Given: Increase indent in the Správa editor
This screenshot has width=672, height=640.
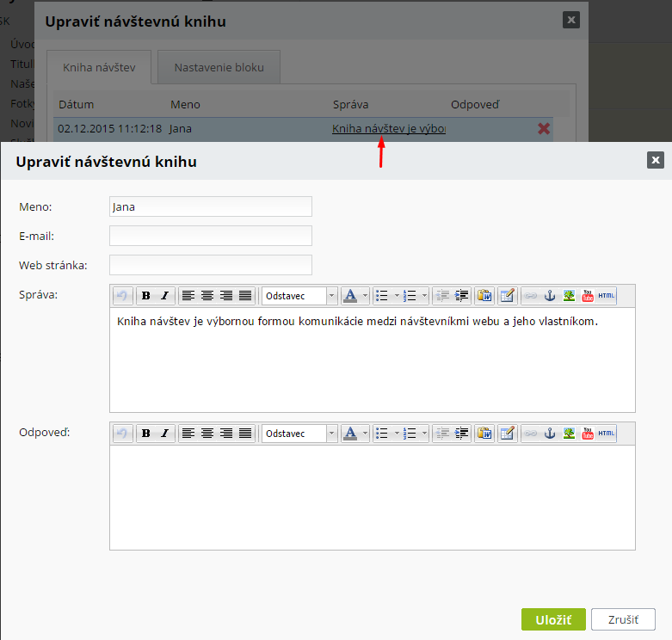Looking at the screenshot, I should pyautogui.click(x=461, y=296).
